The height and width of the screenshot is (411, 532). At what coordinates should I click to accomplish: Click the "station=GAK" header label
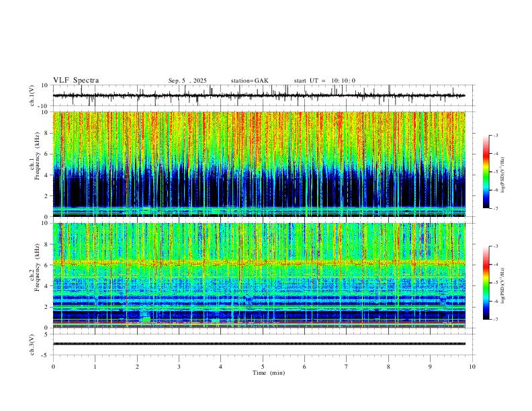249,81
